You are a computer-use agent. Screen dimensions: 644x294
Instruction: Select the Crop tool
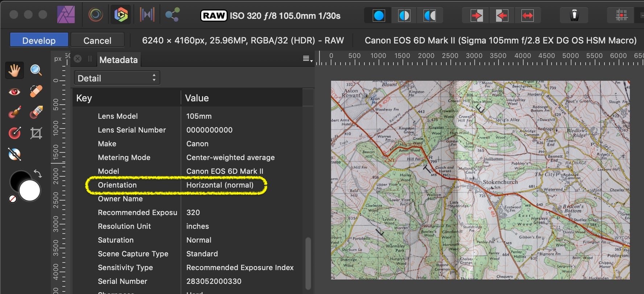(36, 134)
